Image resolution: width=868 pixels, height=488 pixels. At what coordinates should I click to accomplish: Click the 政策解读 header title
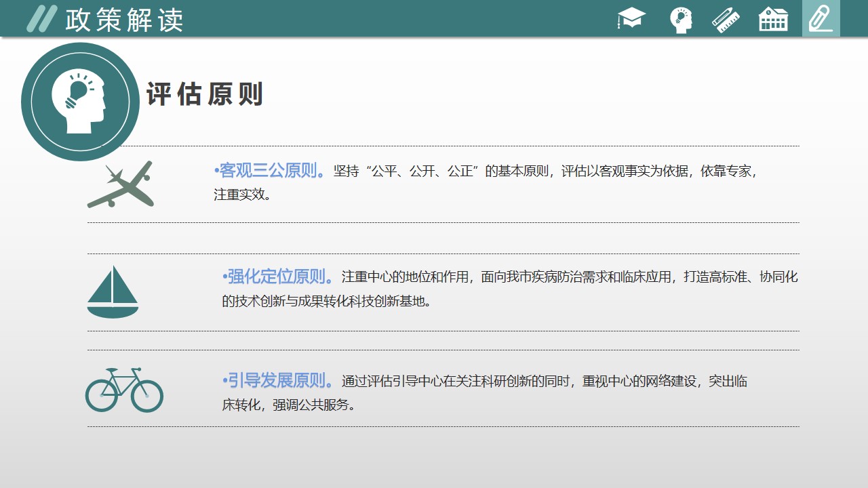(x=124, y=20)
